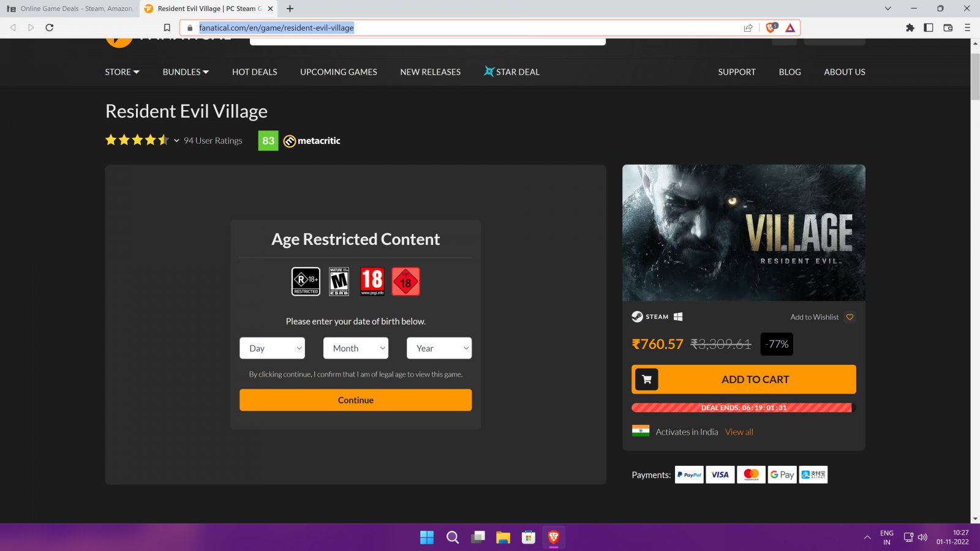Image resolution: width=980 pixels, height=551 pixels.
Task: Open taskbar Search magnifier
Action: [453, 538]
